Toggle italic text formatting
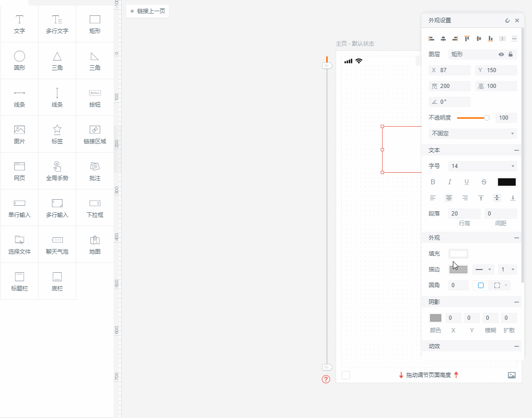Image resolution: width=532 pixels, height=418 pixels. (450, 182)
